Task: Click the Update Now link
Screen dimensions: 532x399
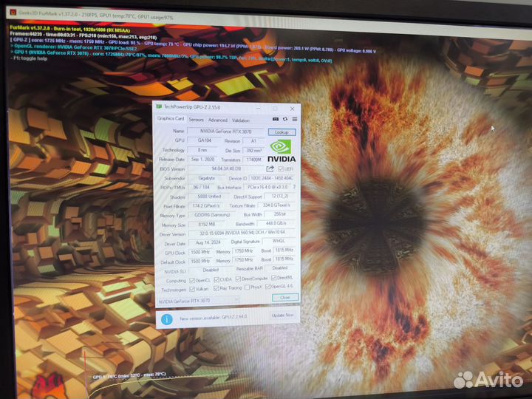Action: pyautogui.click(x=282, y=316)
